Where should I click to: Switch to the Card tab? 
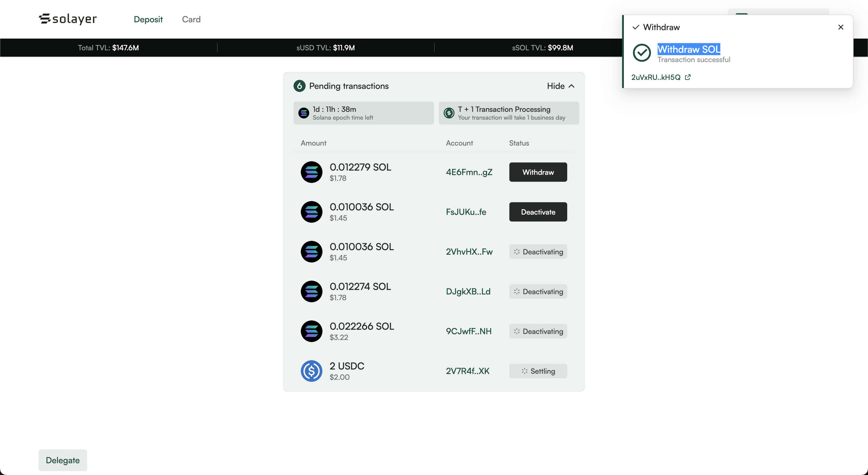[x=191, y=19]
